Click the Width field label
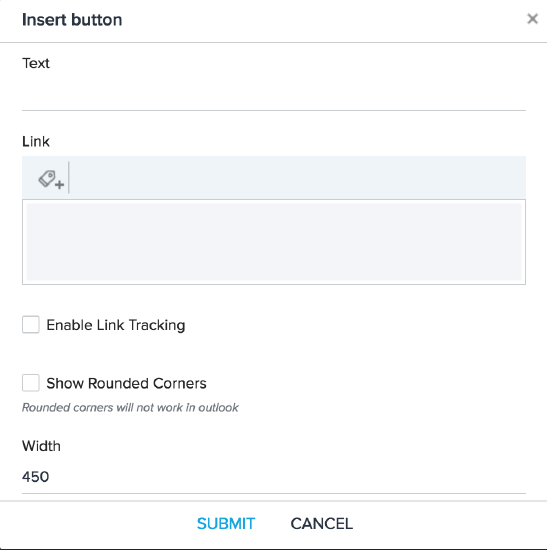547x550 pixels. pyautogui.click(x=41, y=446)
